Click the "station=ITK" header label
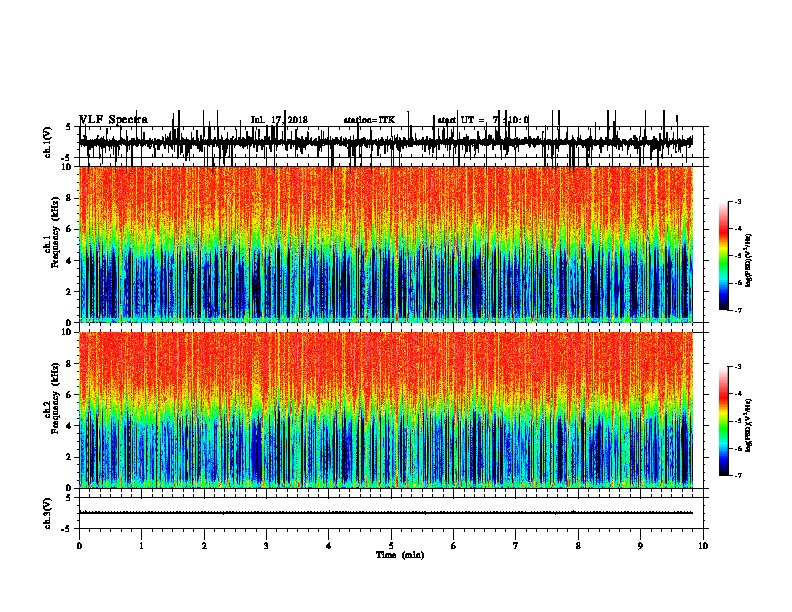792x612 pixels. 370,120
